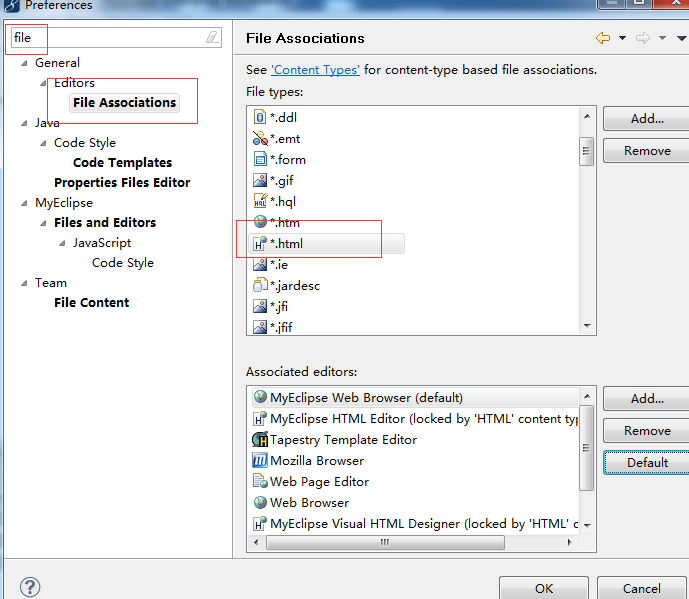Click the *.html file type icon

[x=260, y=243]
